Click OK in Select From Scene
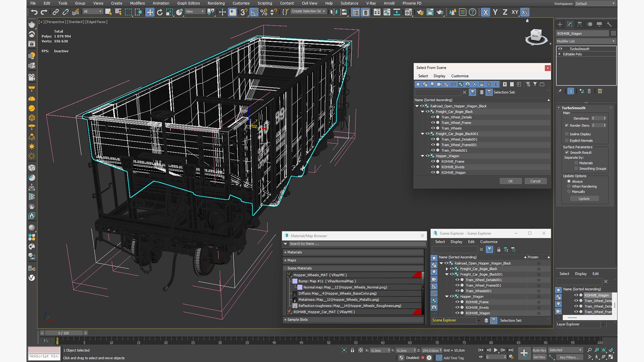The width and height of the screenshot is (644, 362). point(511,181)
